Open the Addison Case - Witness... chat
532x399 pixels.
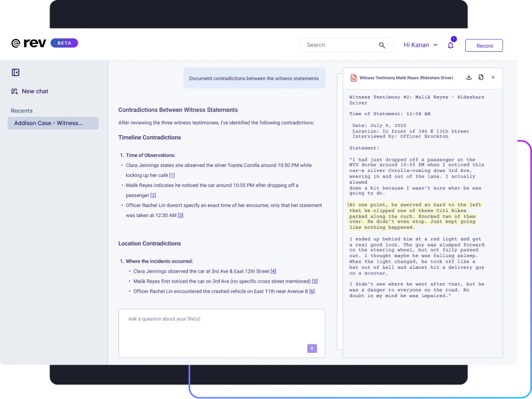(x=53, y=124)
